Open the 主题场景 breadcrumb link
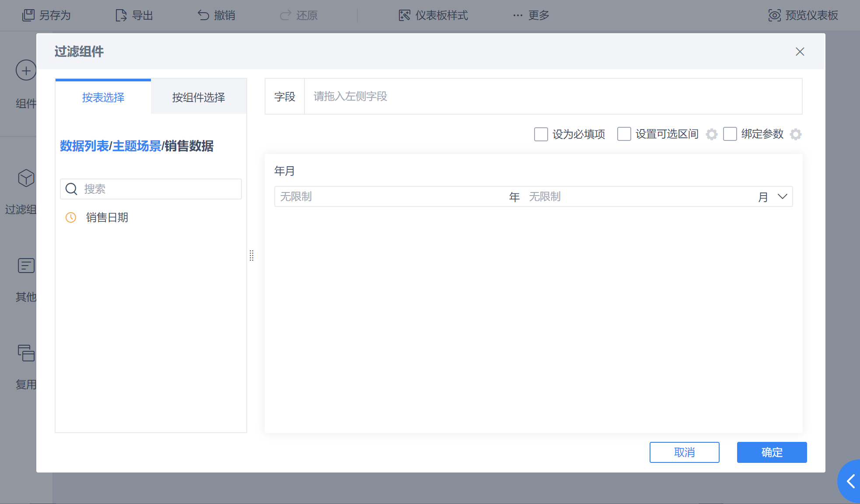The height and width of the screenshot is (504, 860). click(x=136, y=146)
